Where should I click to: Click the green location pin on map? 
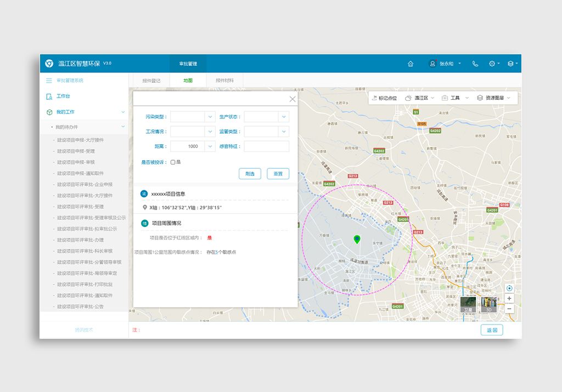click(x=357, y=239)
